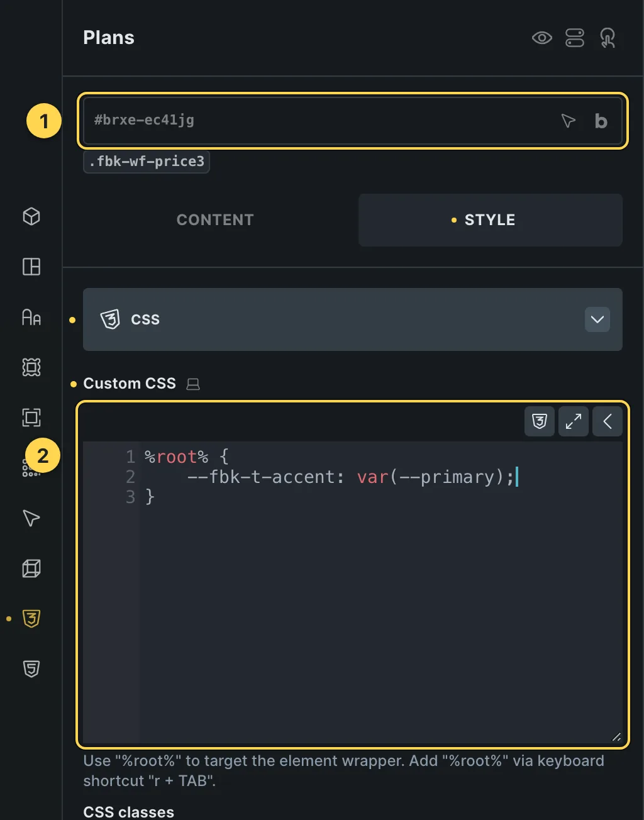This screenshot has width=644, height=820.
Task: Collapse the CSS section chevron dropdown
Action: pos(597,319)
